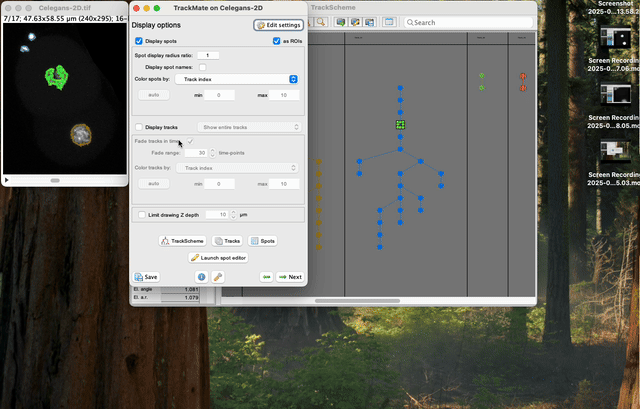Click the orange-outlined cell in Celegans-2D image
Viewport: 640px width, 409px height.
coord(81,135)
